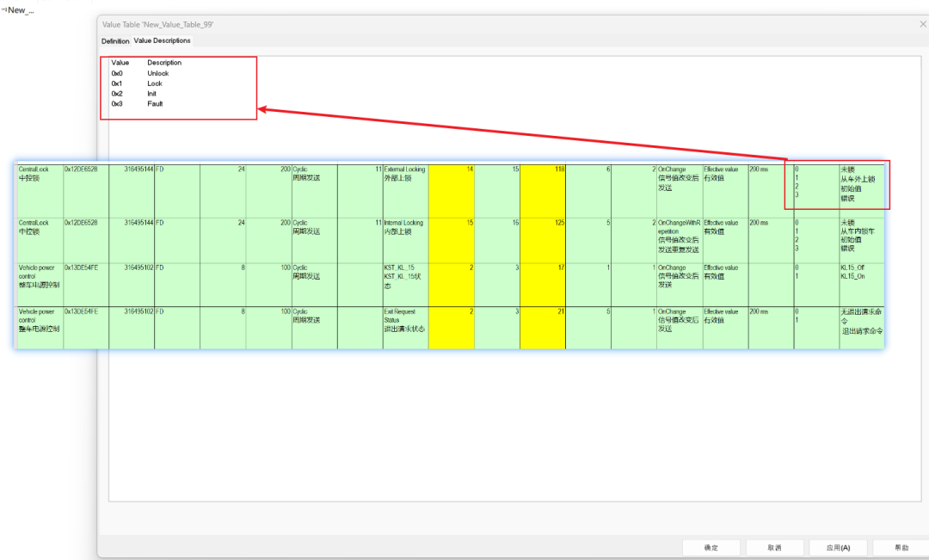Switch to the Definition tab
Image resolution: width=929 pixels, height=560 pixels.
pyautogui.click(x=115, y=40)
